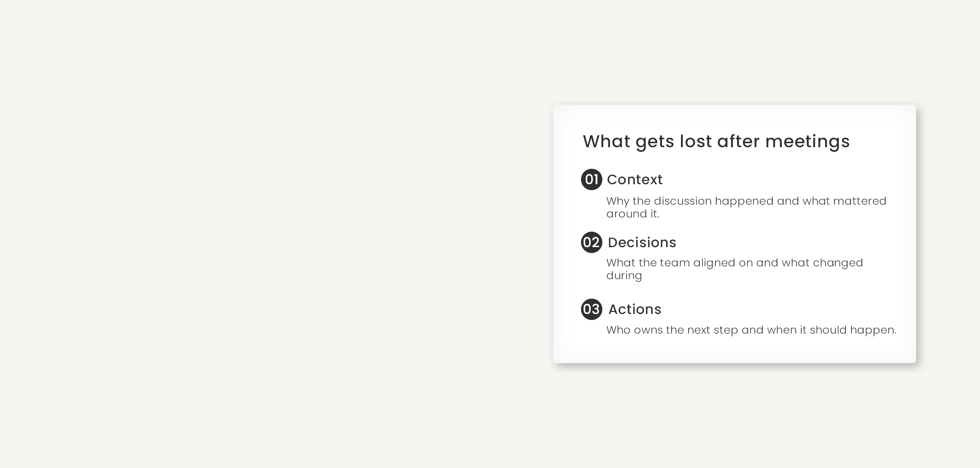
Task: Click the 02 numbered badge
Action: [591, 243]
